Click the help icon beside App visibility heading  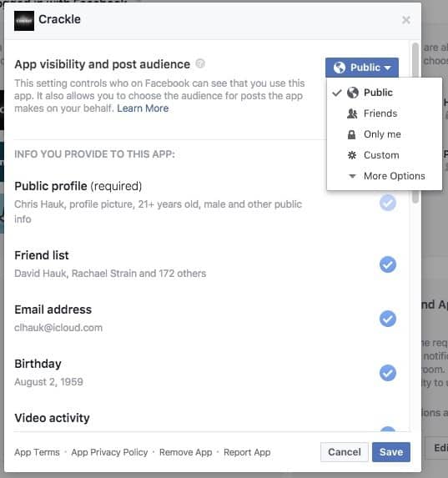[x=200, y=63]
